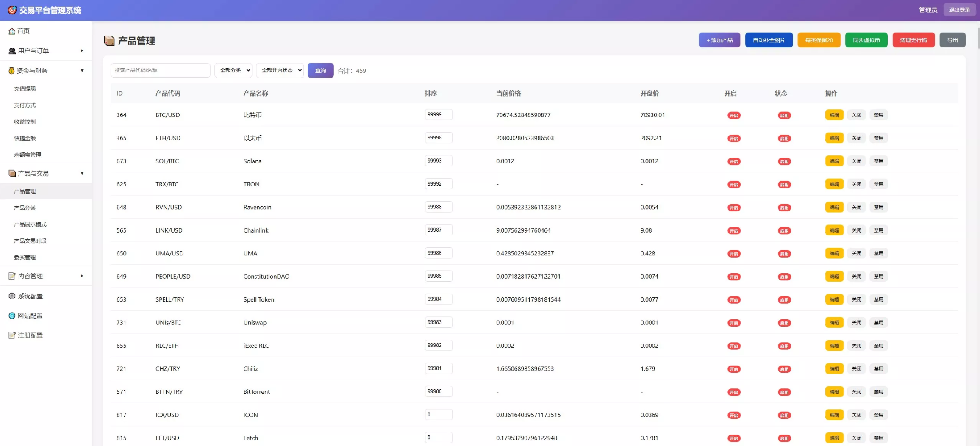Toggle the 开启 badge for Solana row
980x446 pixels.
point(733,161)
